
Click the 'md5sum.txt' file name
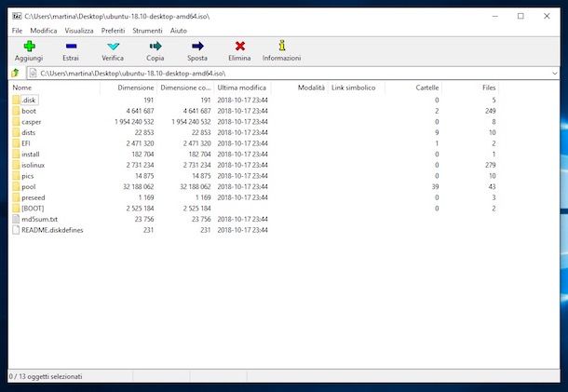point(39,219)
